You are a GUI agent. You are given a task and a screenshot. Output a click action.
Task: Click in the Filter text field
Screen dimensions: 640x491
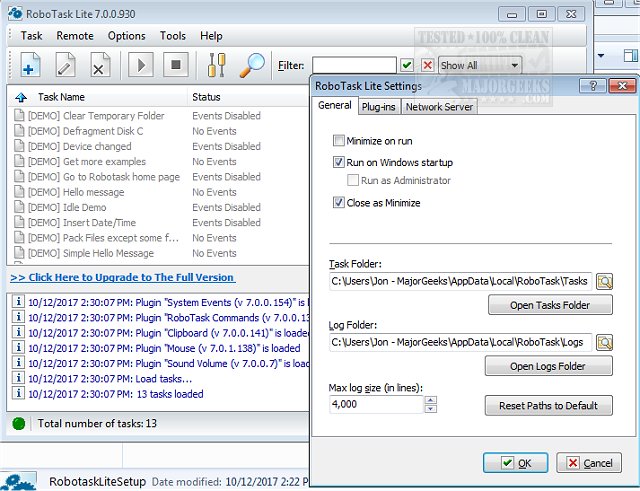pos(354,65)
